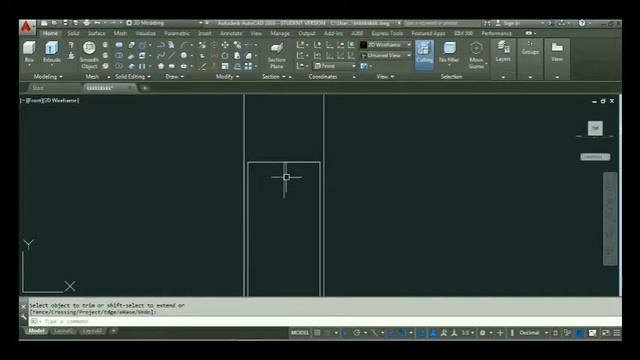Switch to the Surface ribbon tab
Screen dimensions: 640x360
tap(97, 33)
